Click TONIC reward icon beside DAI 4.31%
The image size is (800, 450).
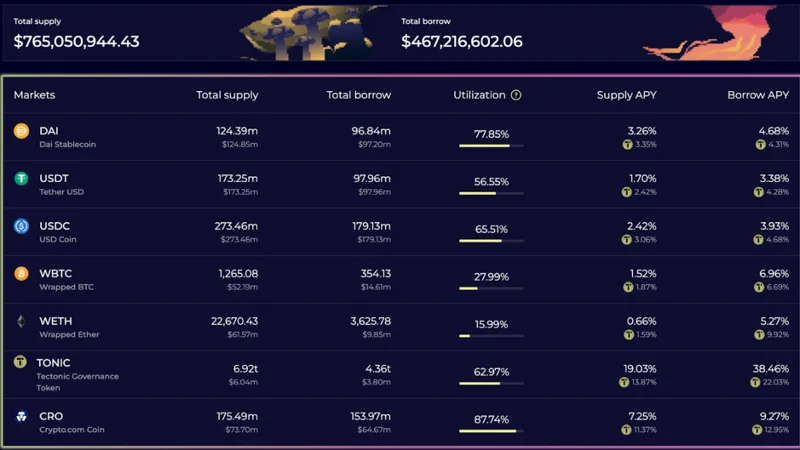click(761, 144)
